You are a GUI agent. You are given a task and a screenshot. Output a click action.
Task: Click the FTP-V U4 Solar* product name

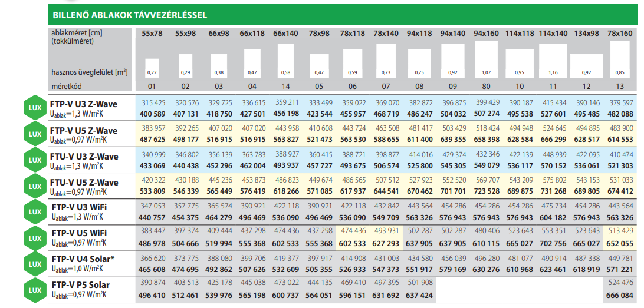(x=83, y=260)
